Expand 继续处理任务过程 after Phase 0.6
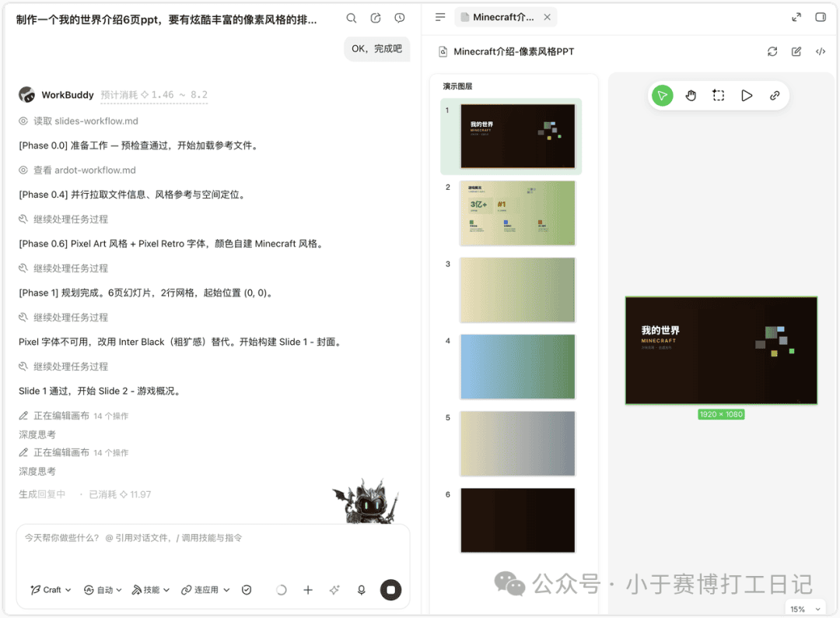The height and width of the screenshot is (618, 840). pos(64,268)
